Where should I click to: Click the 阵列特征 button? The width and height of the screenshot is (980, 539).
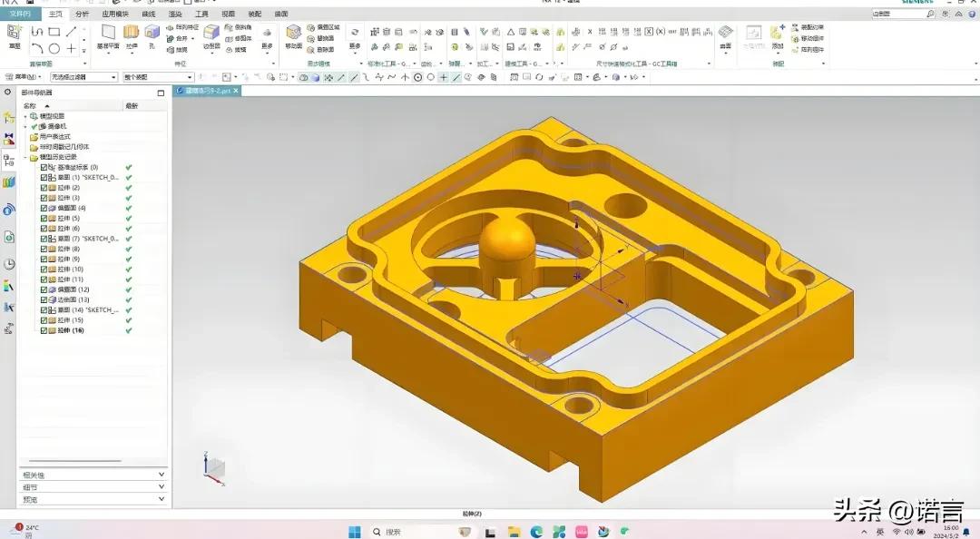pyautogui.click(x=181, y=27)
